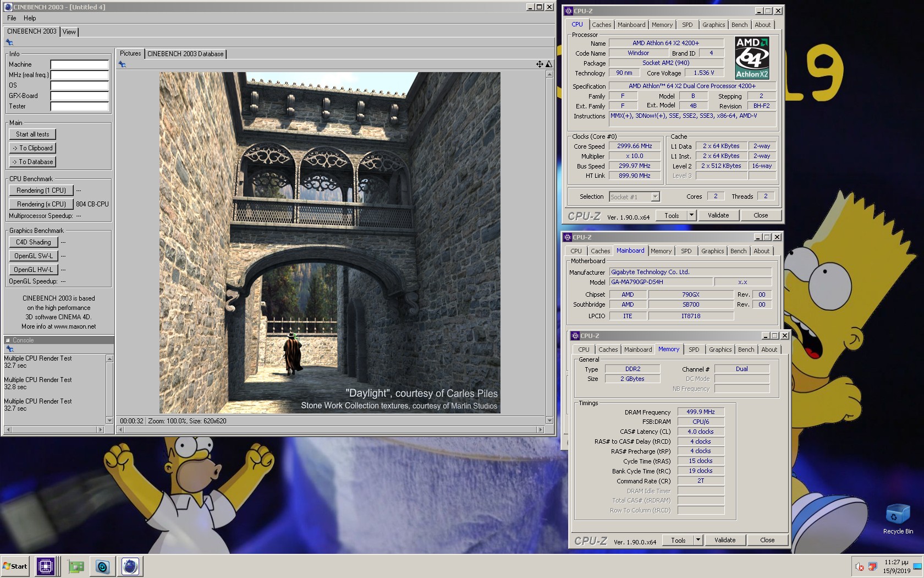The image size is (924, 578).
Task: Click the To Clipboard button
Action: coord(32,148)
